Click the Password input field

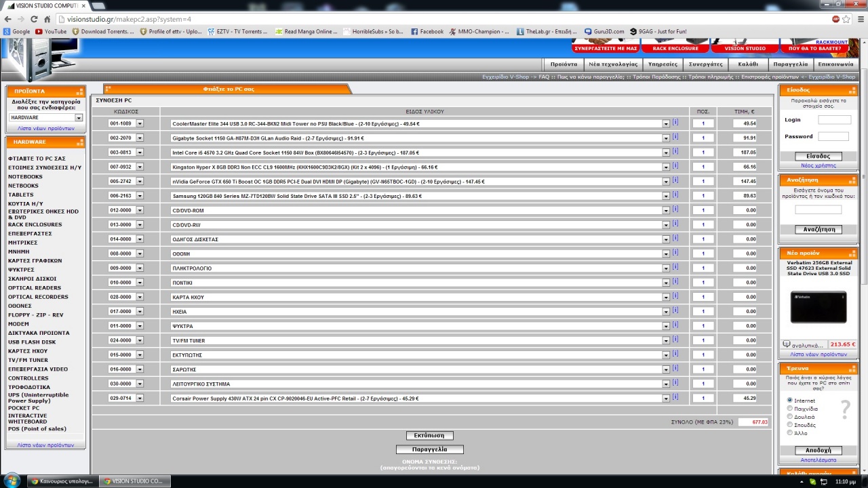click(833, 136)
